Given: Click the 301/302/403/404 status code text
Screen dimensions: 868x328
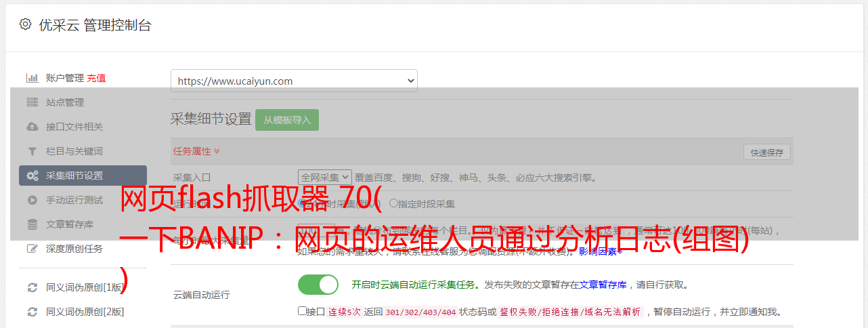Looking at the screenshot, I should [x=420, y=312].
